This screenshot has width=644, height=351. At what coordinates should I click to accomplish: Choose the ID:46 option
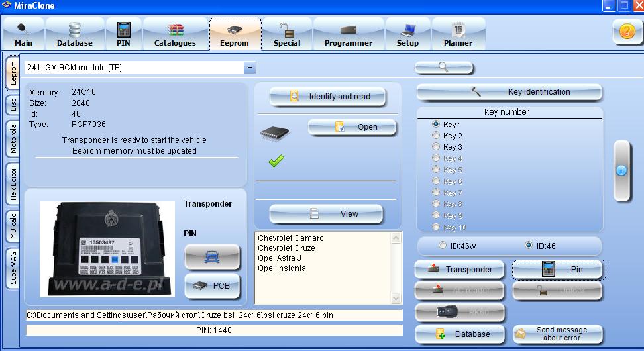pos(529,246)
